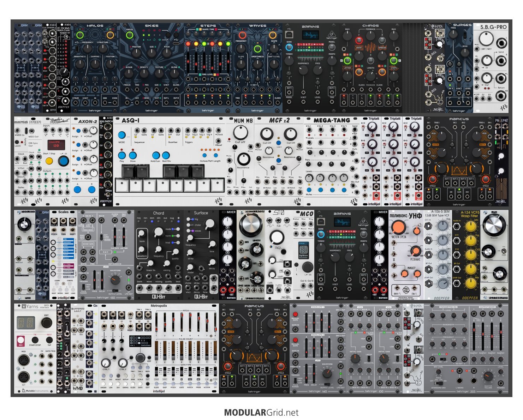Click the bank knob on Chord
The image size is (523, 420).
[142, 234]
